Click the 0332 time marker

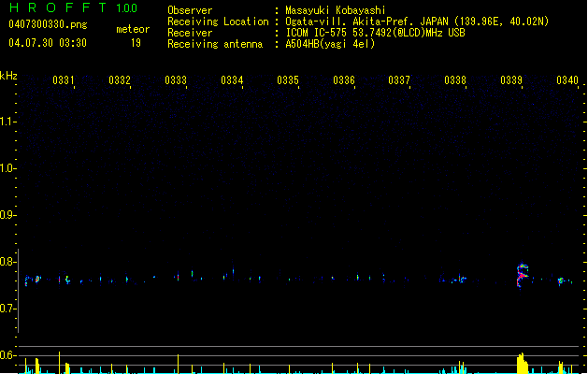click(x=120, y=80)
